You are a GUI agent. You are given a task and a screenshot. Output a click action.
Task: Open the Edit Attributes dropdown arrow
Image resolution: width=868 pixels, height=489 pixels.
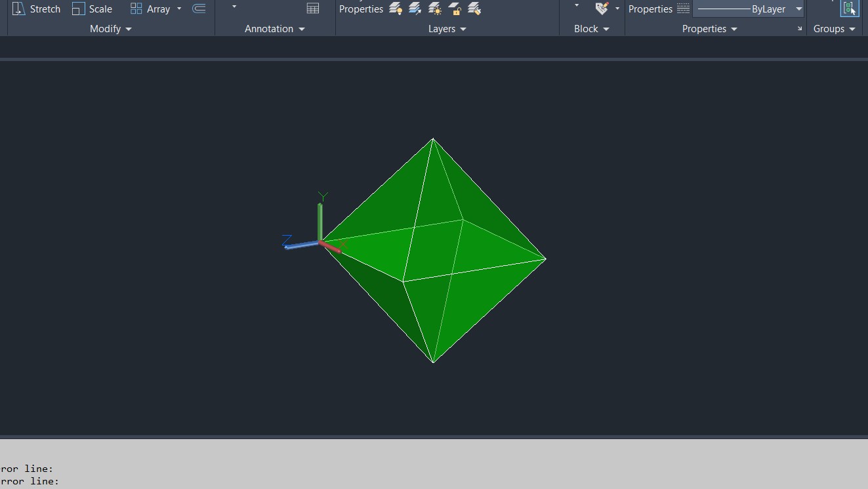click(617, 9)
